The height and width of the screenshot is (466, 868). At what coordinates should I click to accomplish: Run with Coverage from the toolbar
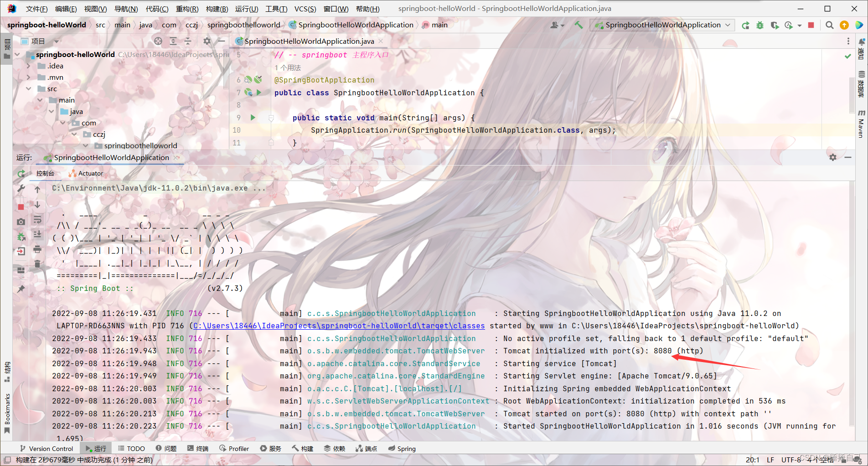click(774, 26)
